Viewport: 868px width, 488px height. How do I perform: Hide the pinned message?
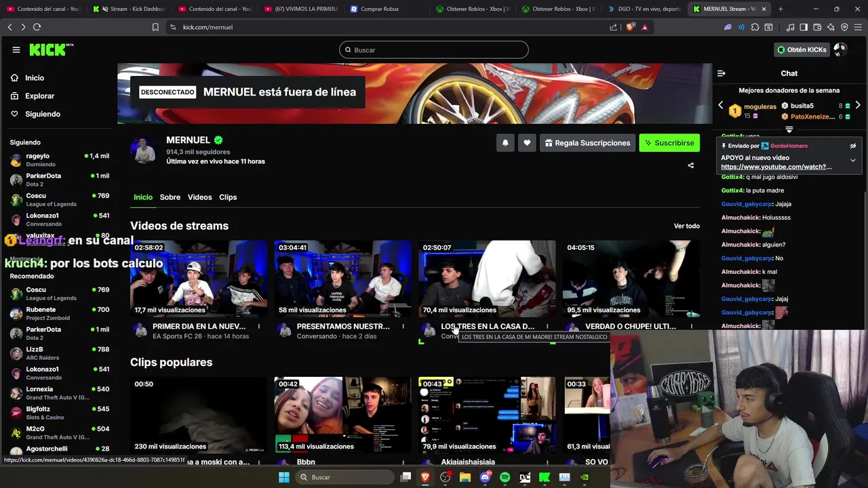tap(853, 146)
